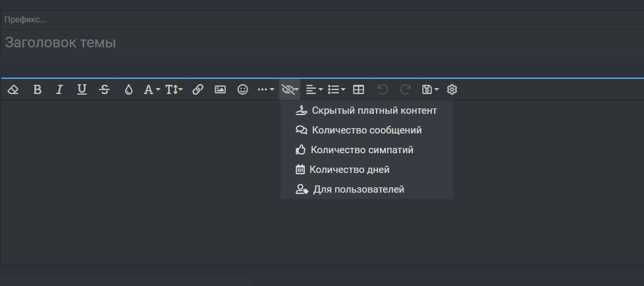
Task: Select 'Скрытый платный контент' menu item
Action: click(x=373, y=110)
